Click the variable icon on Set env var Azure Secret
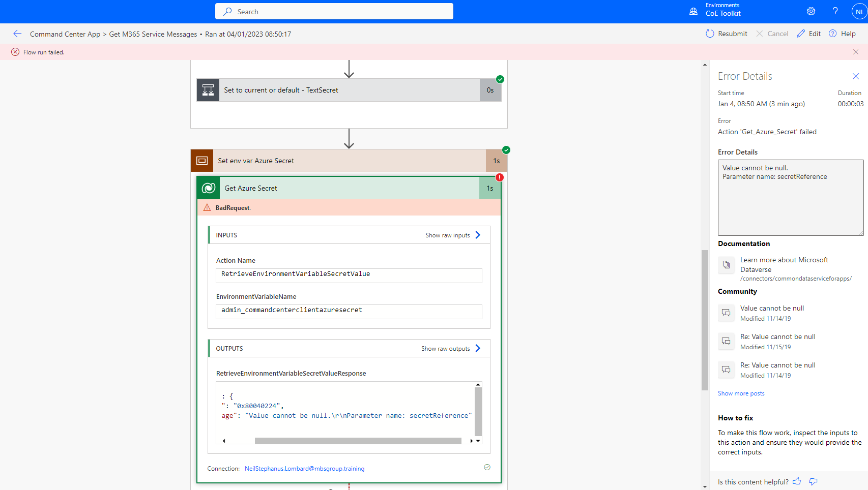Image resolution: width=868 pixels, height=490 pixels. pos(202,160)
